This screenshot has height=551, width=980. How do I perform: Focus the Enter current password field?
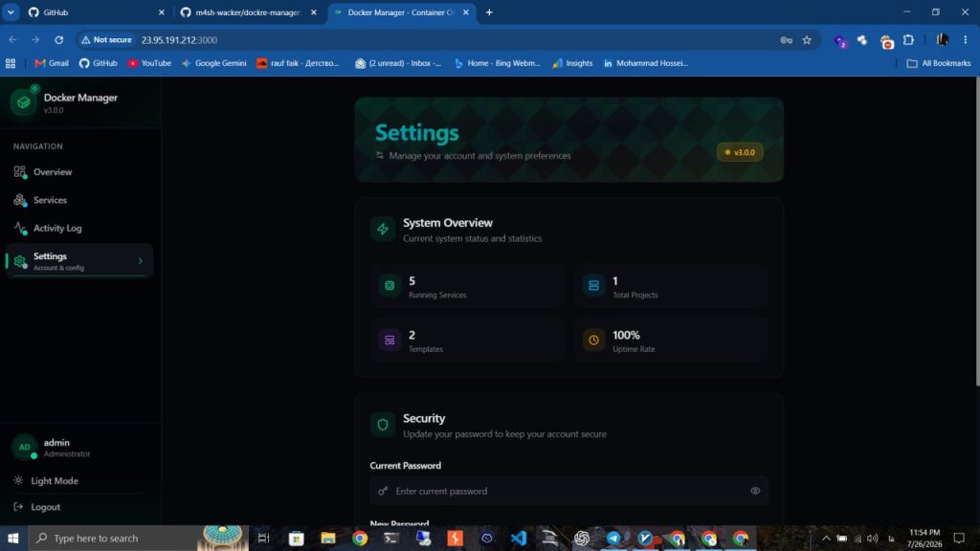click(568, 491)
